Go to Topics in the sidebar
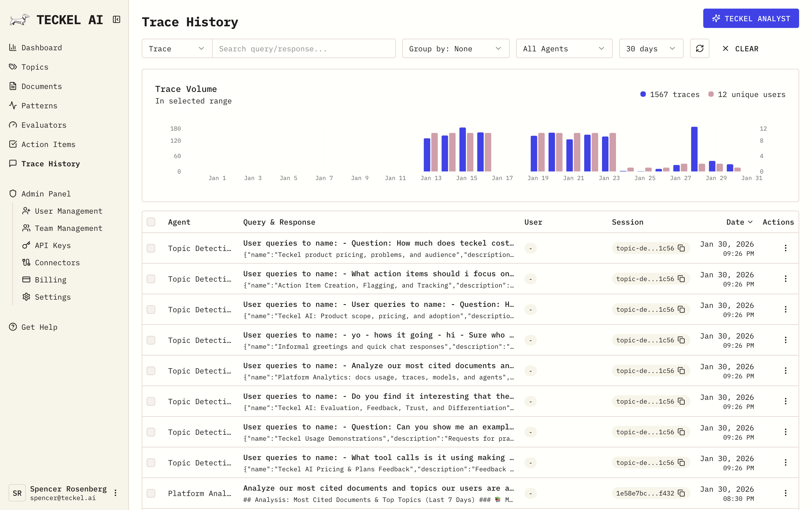Image resolution: width=812 pixels, height=510 pixels. pos(35,67)
